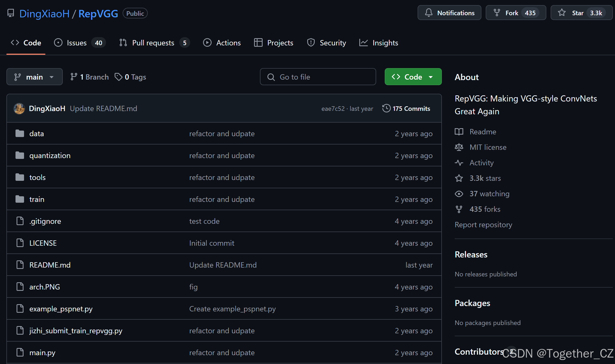Click the Star icon in the header

[x=562, y=13]
